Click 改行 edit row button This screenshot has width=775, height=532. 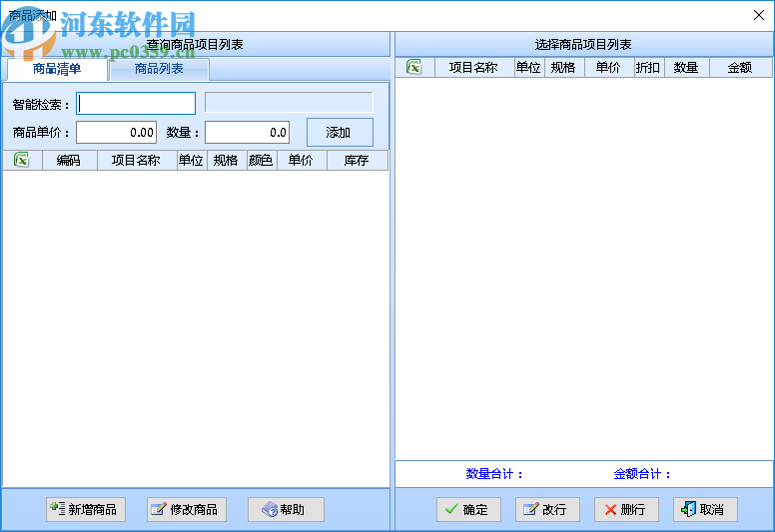pos(547,509)
